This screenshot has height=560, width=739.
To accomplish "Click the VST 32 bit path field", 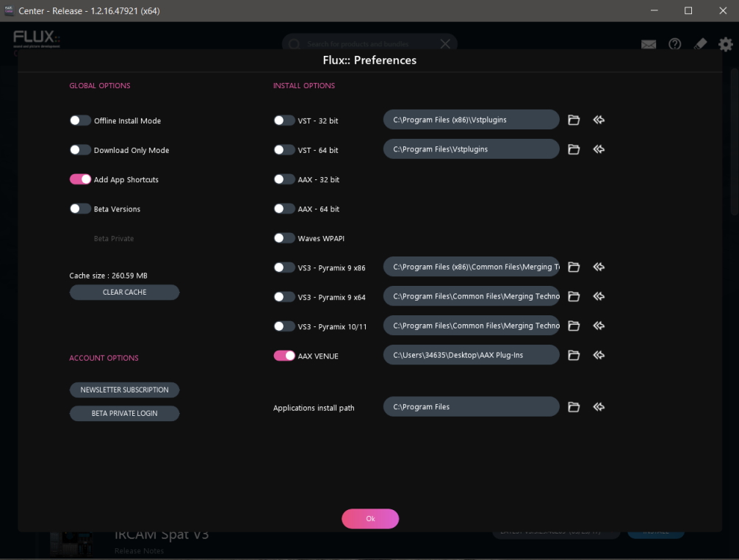I will point(471,120).
